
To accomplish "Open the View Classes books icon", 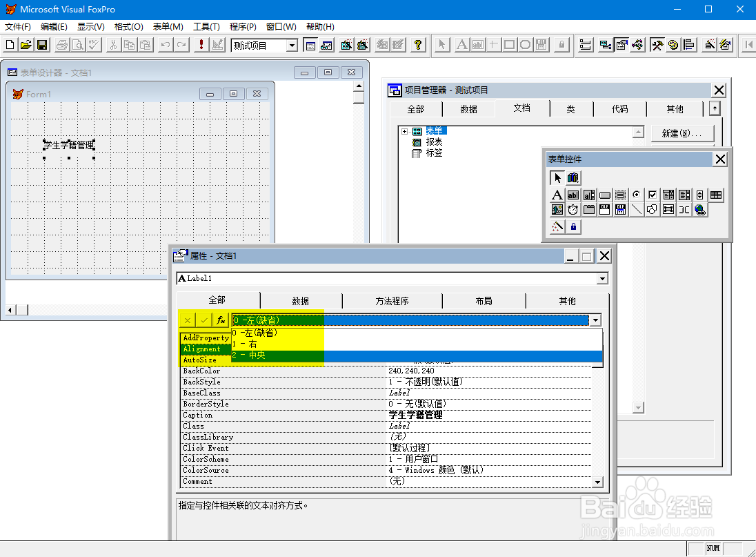I will pyautogui.click(x=573, y=178).
